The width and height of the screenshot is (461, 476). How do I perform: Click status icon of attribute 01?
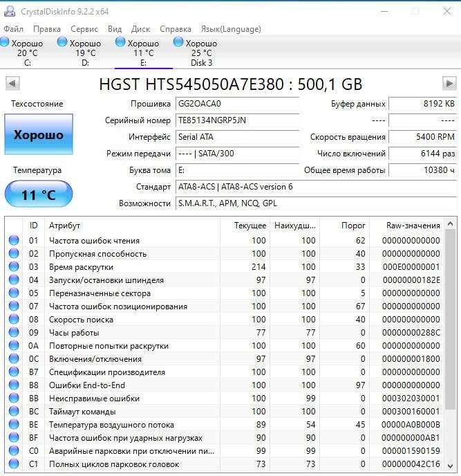pos(14,240)
